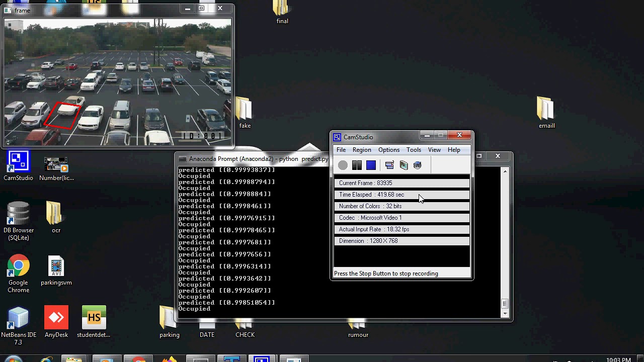Select the 'Number of Colors : 32 bits' row
This screenshot has height=362, width=644.
click(x=401, y=206)
